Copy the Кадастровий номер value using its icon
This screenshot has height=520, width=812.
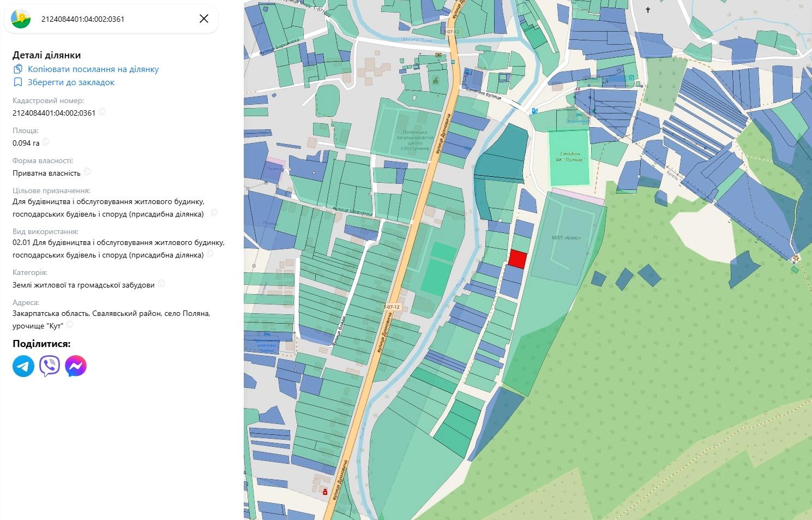coord(102,112)
